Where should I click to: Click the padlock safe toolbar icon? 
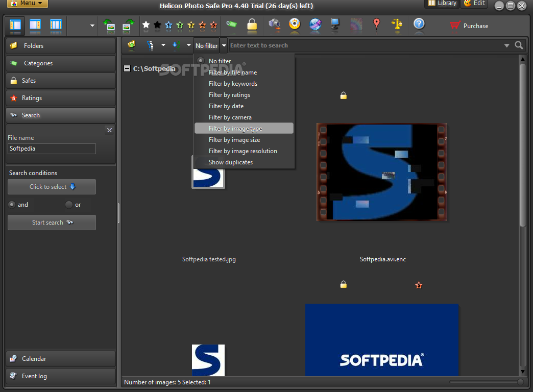[x=252, y=25]
